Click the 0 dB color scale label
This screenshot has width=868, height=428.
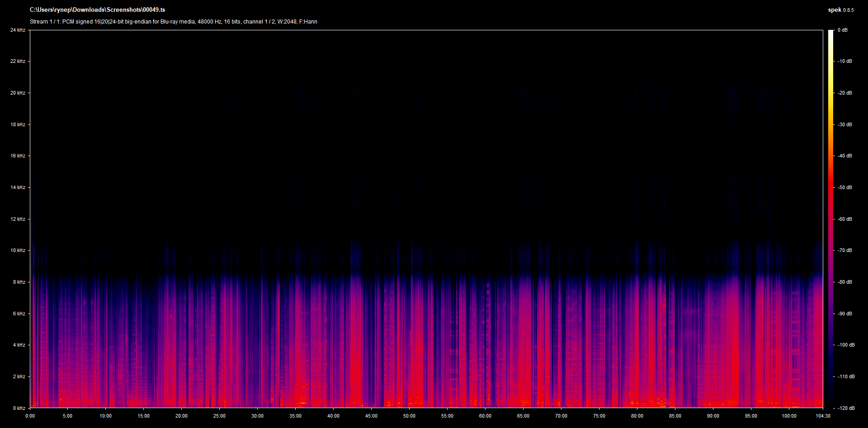843,30
